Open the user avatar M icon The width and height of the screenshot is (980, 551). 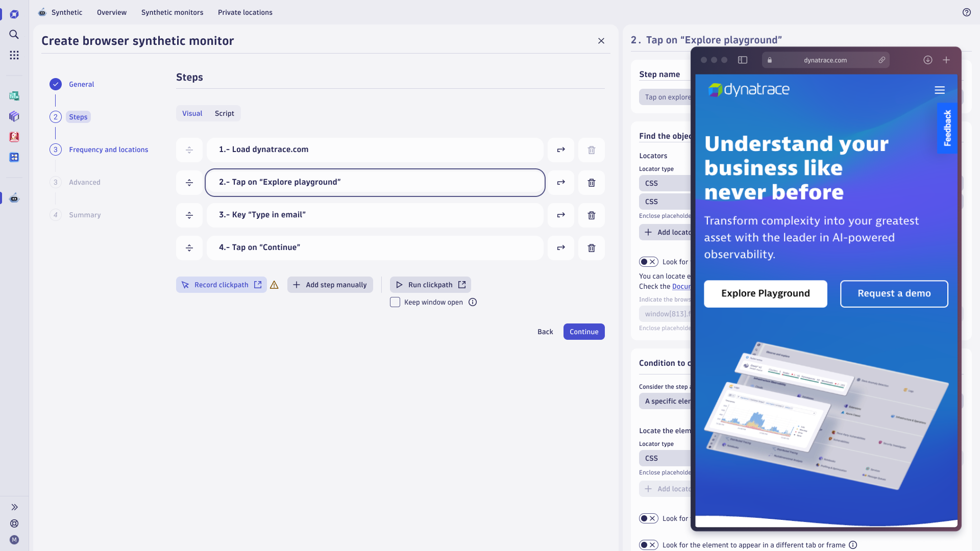pyautogui.click(x=14, y=540)
